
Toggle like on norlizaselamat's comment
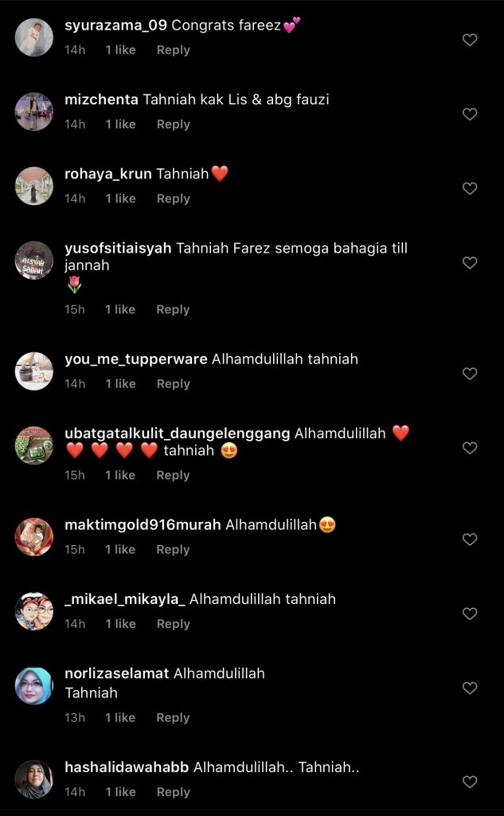tap(470, 688)
